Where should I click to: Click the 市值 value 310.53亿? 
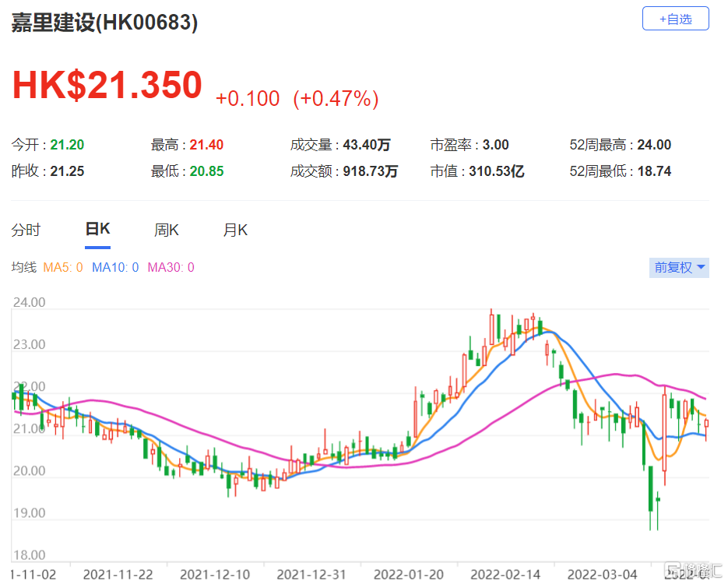[497, 171]
